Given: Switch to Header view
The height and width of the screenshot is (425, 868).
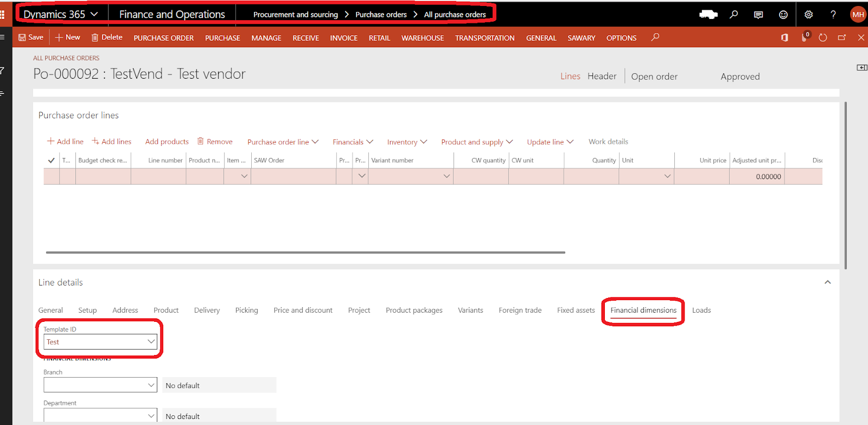Looking at the screenshot, I should (602, 77).
